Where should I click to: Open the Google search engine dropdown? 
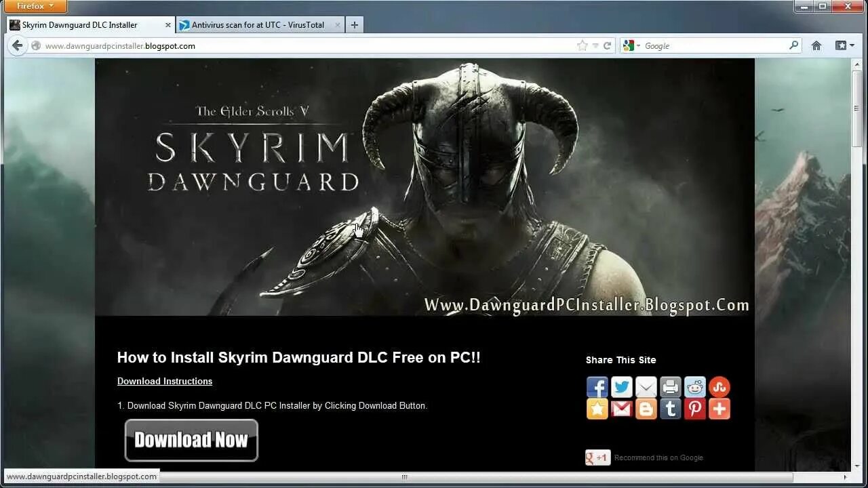(x=631, y=46)
